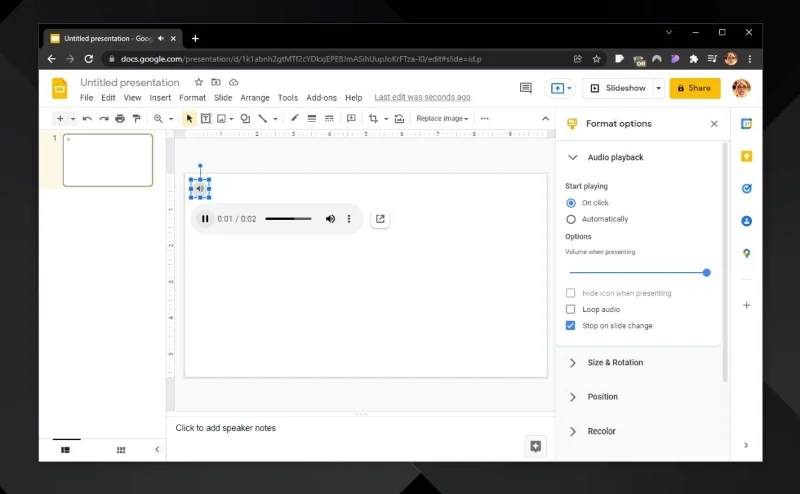Toggle Hide icon when presenting checkbox
Screen dimensions: 800x494
570,293
